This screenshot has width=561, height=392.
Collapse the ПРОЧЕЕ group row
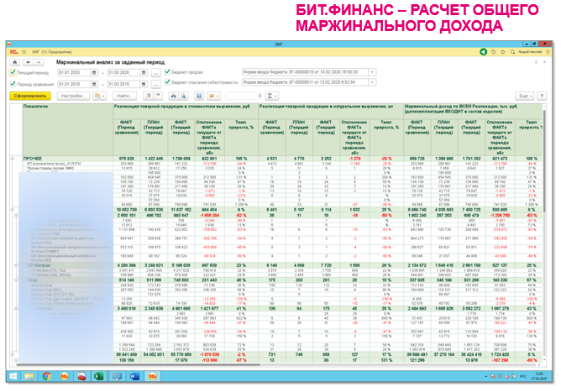13,158
